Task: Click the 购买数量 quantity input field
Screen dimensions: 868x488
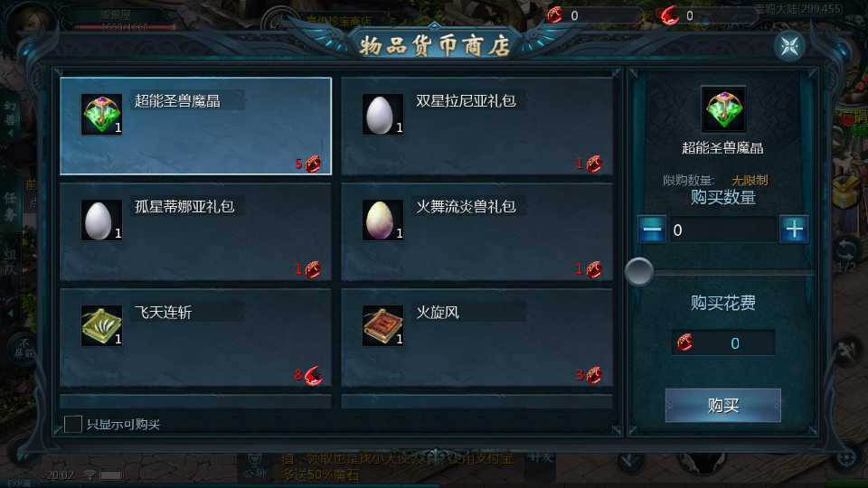Action: click(x=722, y=230)
